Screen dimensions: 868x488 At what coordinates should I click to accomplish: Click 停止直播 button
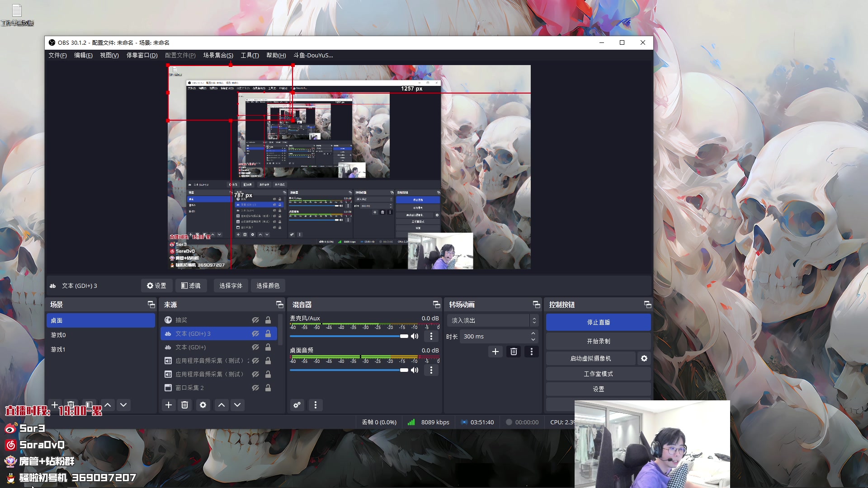[x=598, y=322]
